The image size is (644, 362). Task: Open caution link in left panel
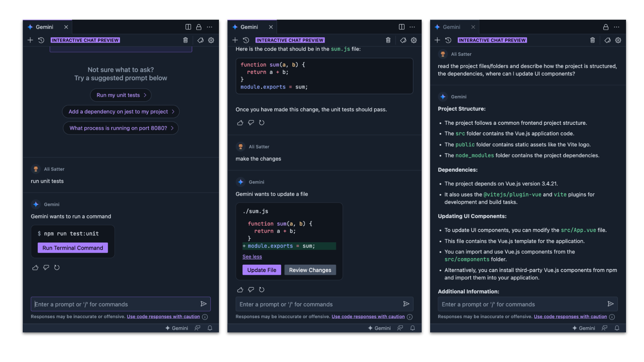pos(163,317)
